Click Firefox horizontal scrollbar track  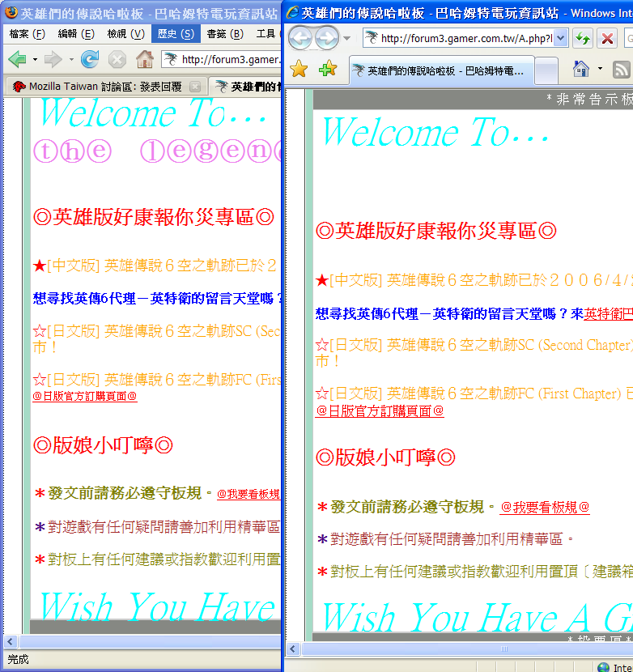tap(149, 641)
